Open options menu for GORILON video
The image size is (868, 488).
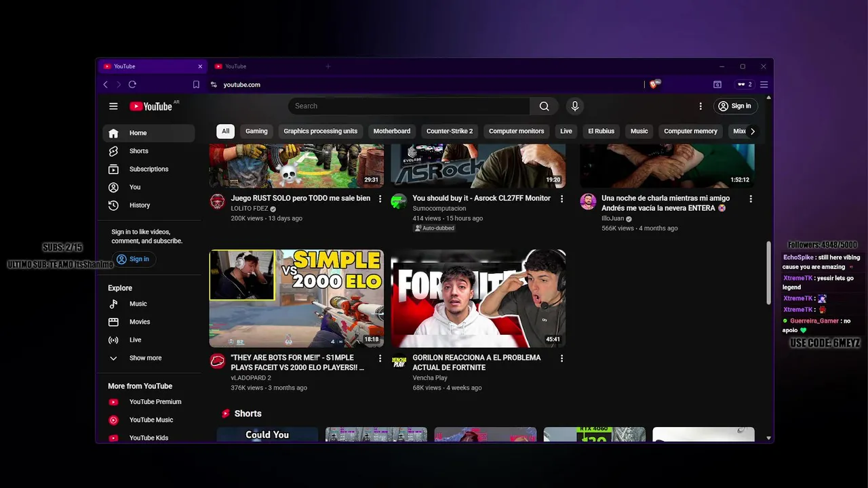click(561, 358)
